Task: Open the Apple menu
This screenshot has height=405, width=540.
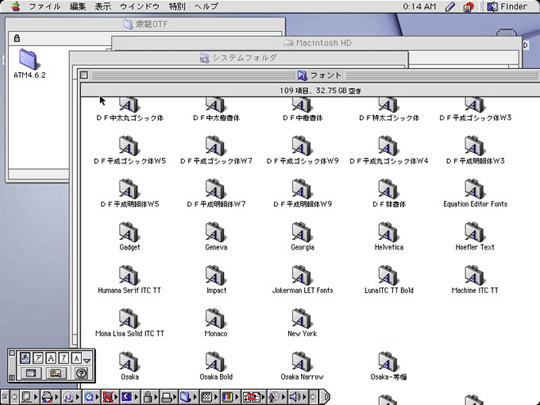Action: 15,6
